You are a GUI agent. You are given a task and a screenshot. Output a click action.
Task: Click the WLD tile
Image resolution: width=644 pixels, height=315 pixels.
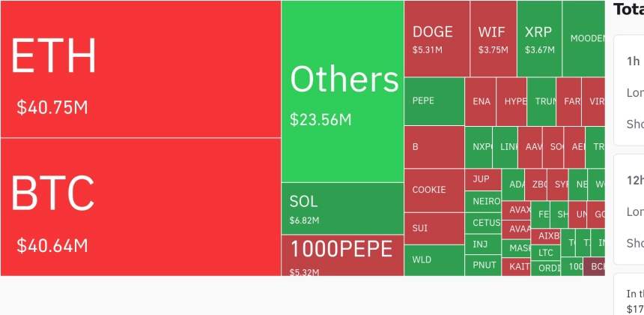pos(434,260)
